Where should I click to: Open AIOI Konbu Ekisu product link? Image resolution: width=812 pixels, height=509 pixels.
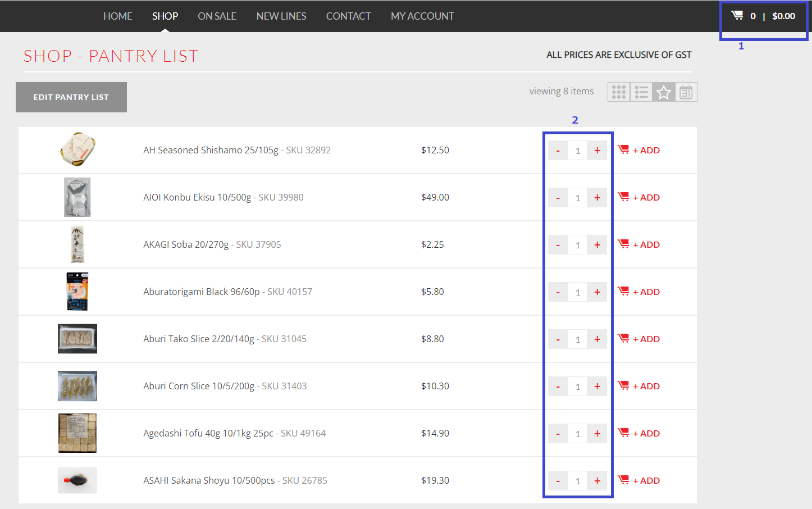click(x=223, y=197)
